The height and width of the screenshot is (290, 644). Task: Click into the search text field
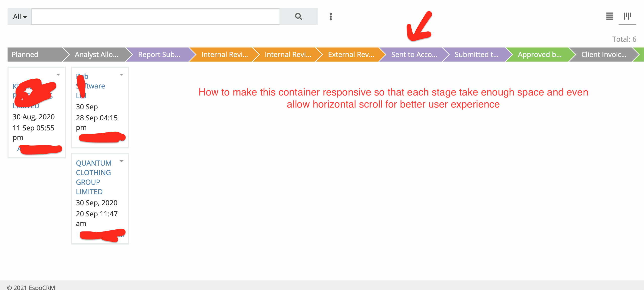[155, 17]
